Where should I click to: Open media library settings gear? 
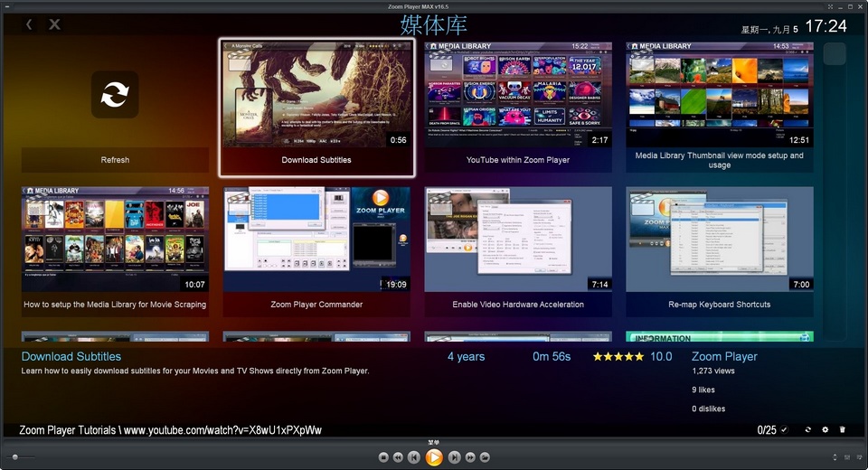pyautogui.click(x=825, y=430)
